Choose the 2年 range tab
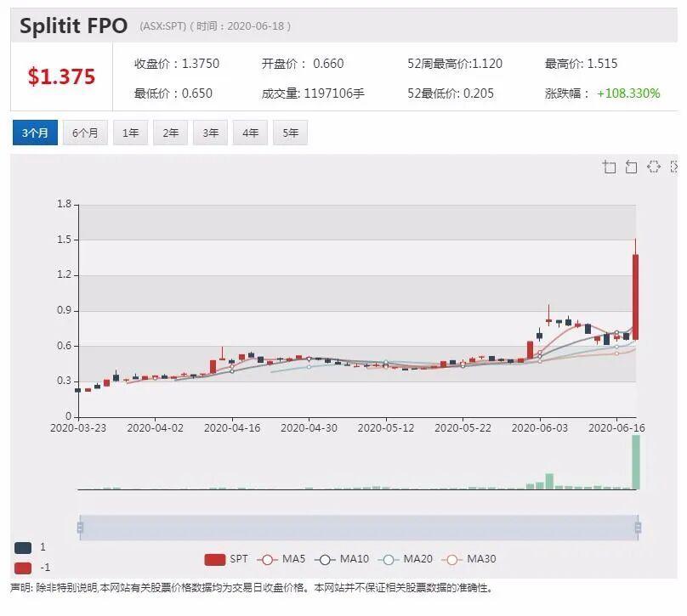Screen dimensions: 687x616 click(x=170, y=133)
